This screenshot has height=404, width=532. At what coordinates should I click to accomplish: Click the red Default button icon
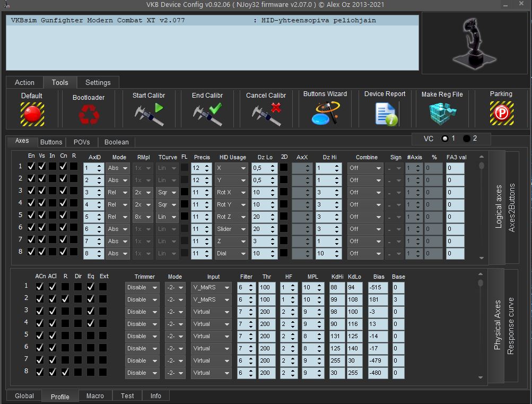click(32, 114)
